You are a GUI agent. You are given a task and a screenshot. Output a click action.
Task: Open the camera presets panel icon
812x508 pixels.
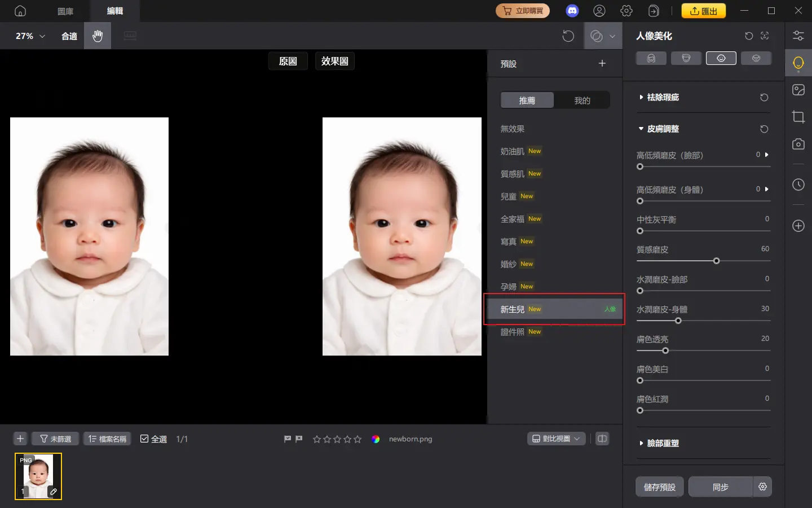(798, 144)
